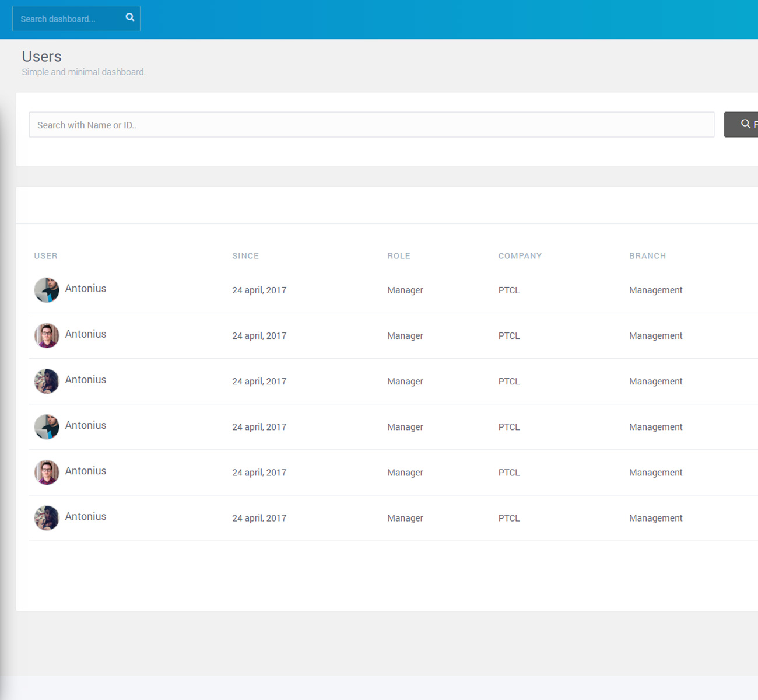This screenshot has height=700, width=758.
Task: Click the COMPANY column header
Action: [520, 256]
